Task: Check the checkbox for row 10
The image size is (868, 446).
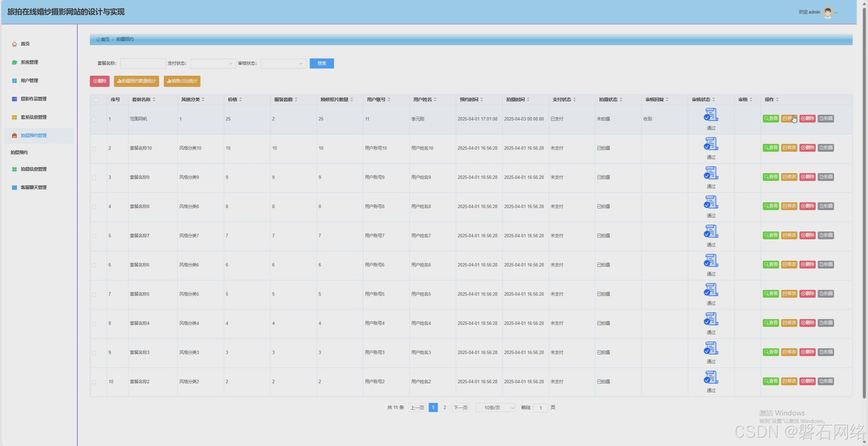Action: click(x=94, y=382)
